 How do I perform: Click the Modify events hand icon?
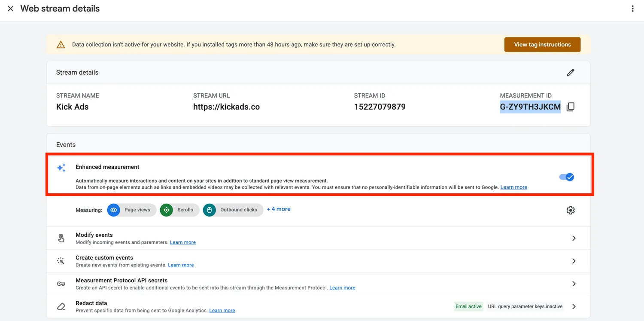click(61, 238)
